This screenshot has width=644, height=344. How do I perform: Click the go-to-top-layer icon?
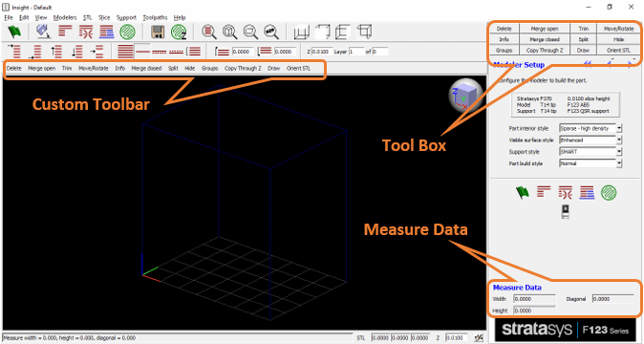(14, 52)
